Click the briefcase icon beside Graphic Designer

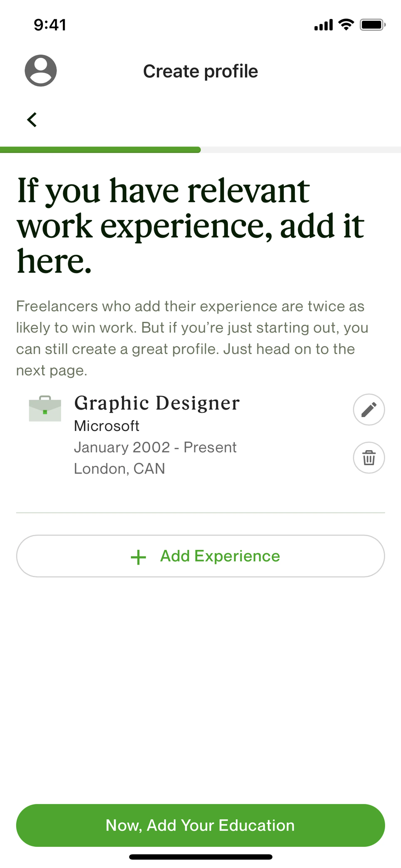pos(45,409)
